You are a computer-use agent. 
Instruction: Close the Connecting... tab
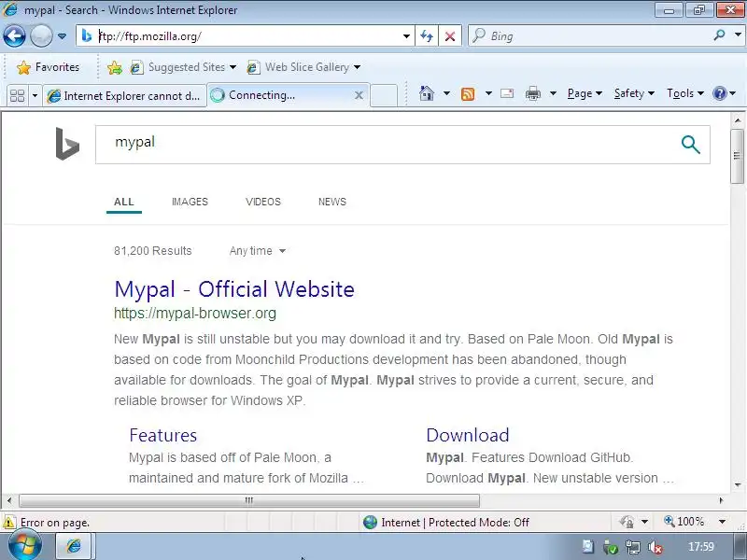click(359, 96)
